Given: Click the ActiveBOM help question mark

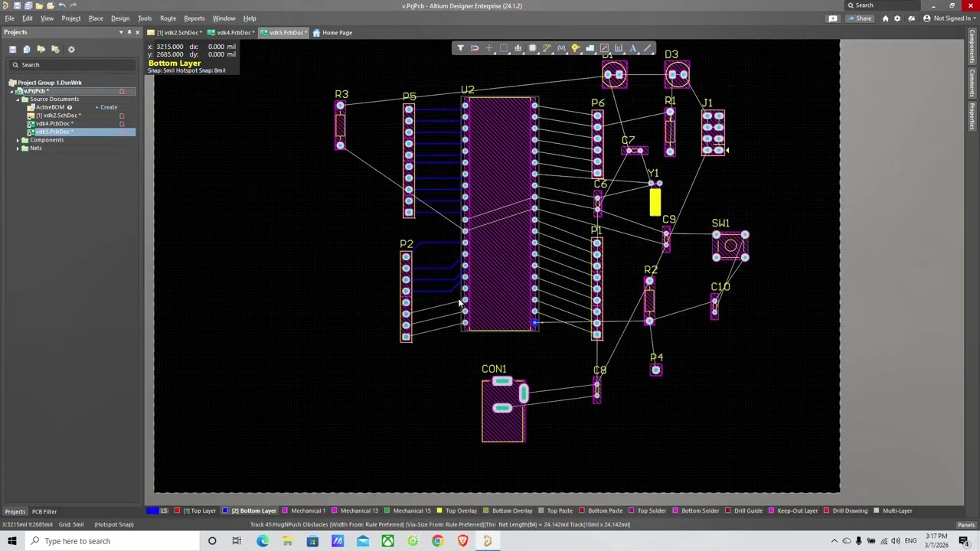Looking at the screenshot, I should point(69,107).
